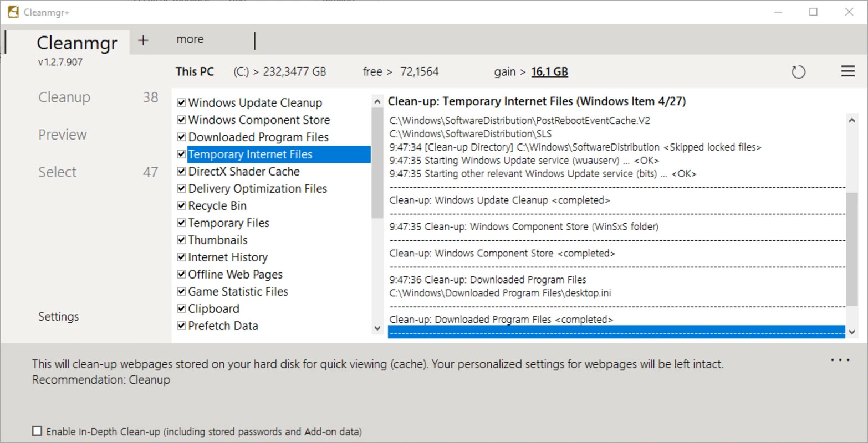This screenshot has height=443, width=868.
Task: Select Recycle Bin list entry
Action: pyautogui.click(x=217, y=206)
